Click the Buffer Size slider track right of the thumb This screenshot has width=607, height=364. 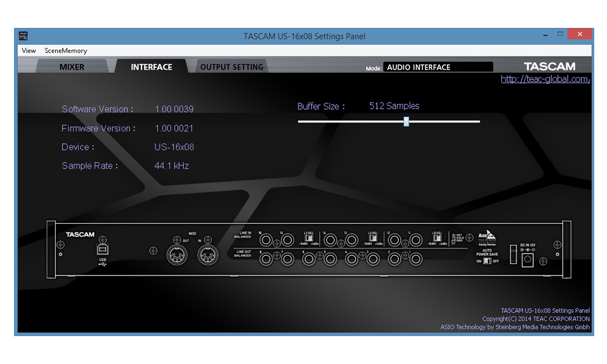pos(444,121)
